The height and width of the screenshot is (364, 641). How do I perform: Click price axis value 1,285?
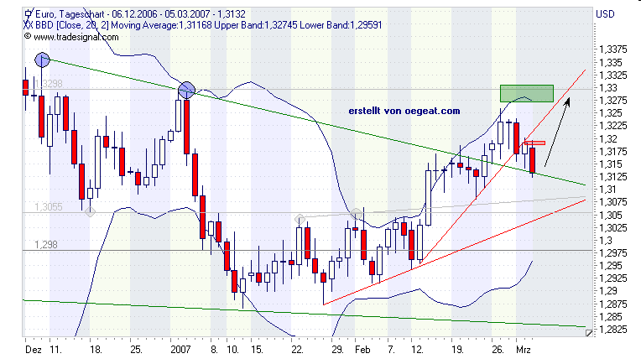tap(610, 317)
